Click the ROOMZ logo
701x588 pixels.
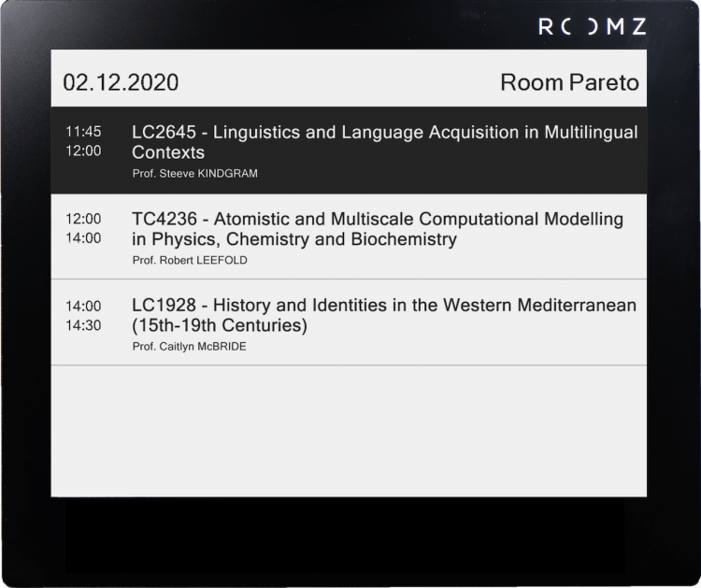pos(592,27)
